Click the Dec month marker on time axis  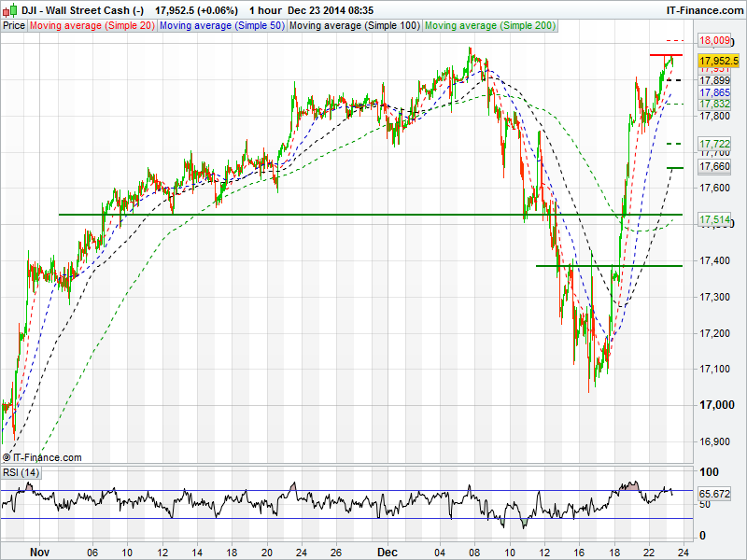[386, 552]
